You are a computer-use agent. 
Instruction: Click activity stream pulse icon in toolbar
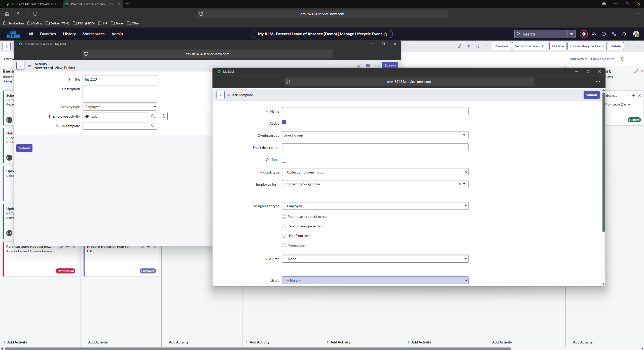pos(469,46)
